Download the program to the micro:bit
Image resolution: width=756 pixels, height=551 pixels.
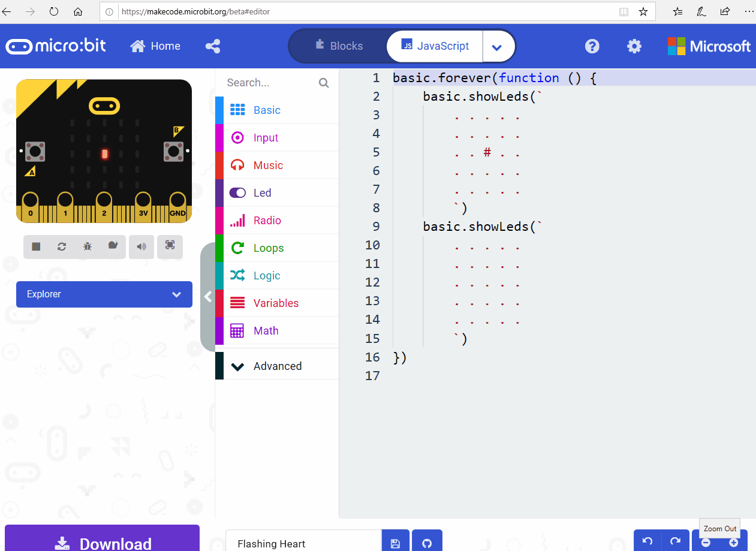[x=102, y=543]
